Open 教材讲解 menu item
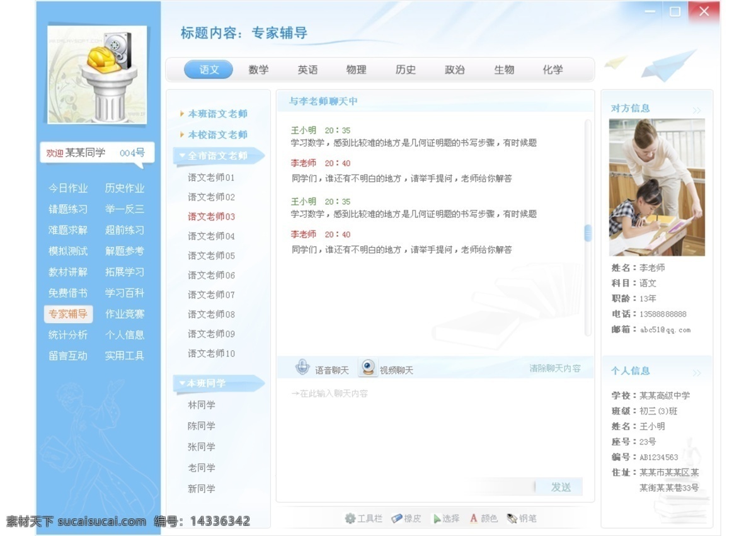The image size is (756, 536). (x=68, y=272)
